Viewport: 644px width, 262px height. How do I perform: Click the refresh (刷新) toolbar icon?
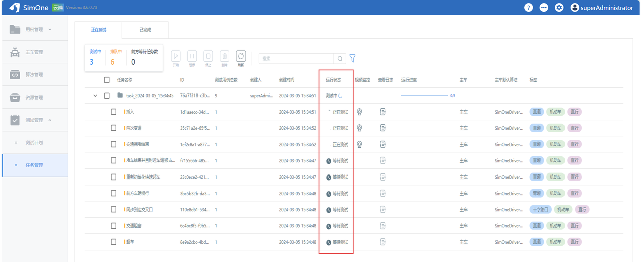click(x=240, y=57)
